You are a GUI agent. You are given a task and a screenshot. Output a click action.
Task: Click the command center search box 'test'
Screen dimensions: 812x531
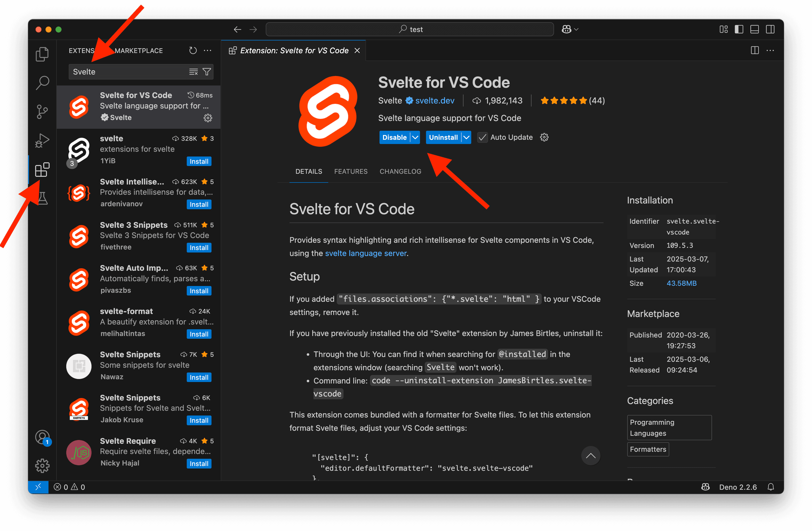click(x=409, y=29)
